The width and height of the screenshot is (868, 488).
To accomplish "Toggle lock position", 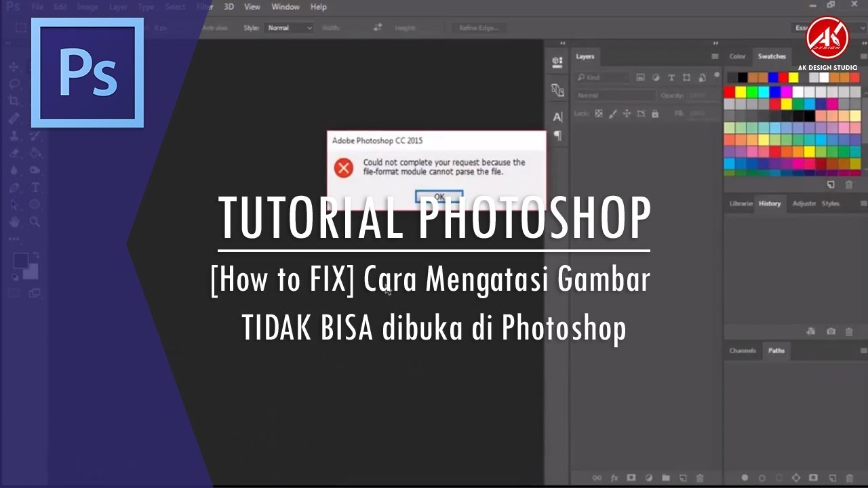I will [627, 114].
